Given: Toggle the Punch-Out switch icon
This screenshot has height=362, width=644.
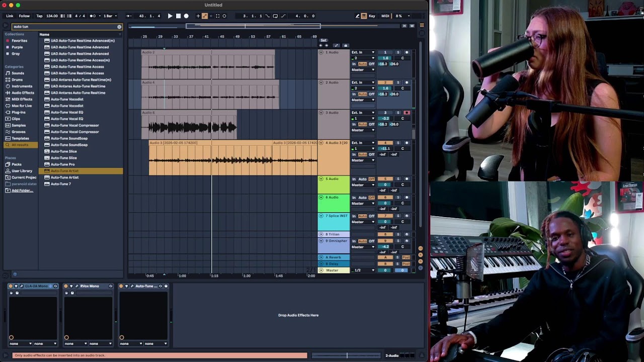Looking at the screenshot, I should [x=283, y=16].
